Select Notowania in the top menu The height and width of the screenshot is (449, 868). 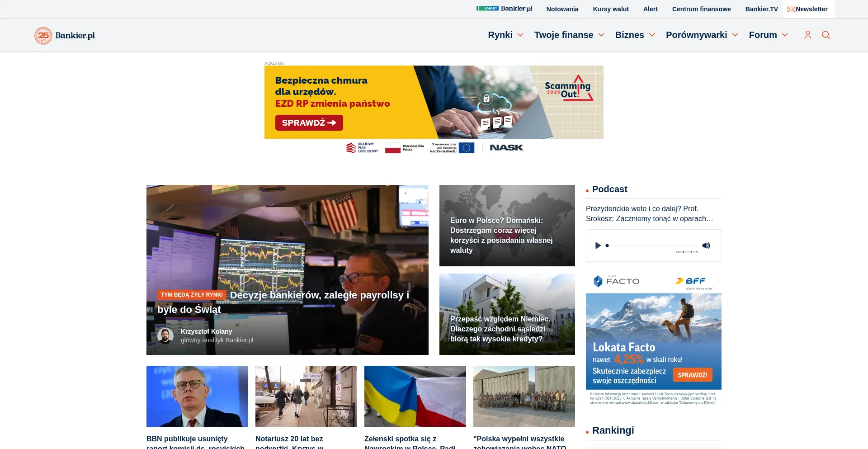tap(562, 9)
